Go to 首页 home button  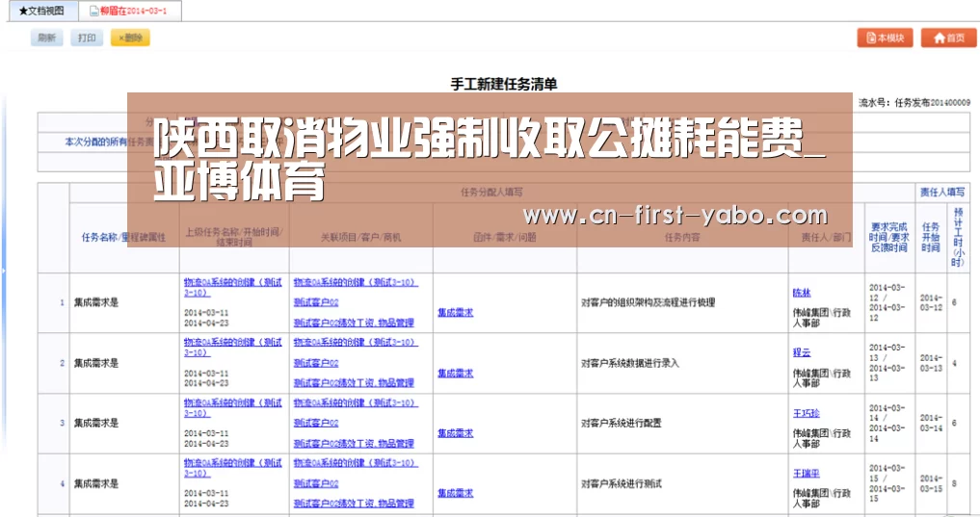(x=949, y=39)
